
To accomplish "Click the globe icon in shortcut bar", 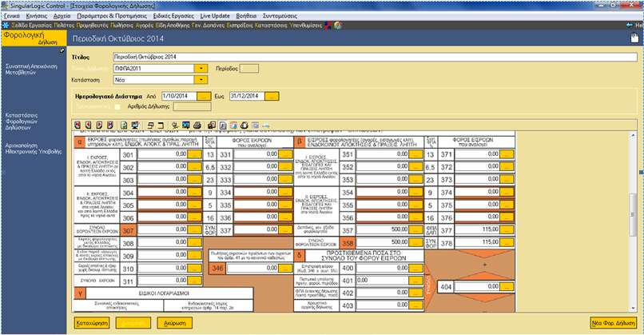I will 338,26.
